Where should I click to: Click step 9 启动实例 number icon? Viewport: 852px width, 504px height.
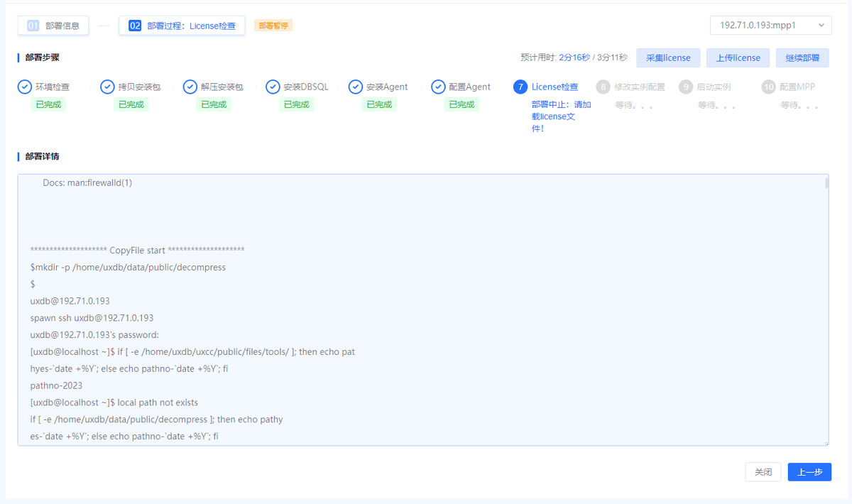(686, 87)
